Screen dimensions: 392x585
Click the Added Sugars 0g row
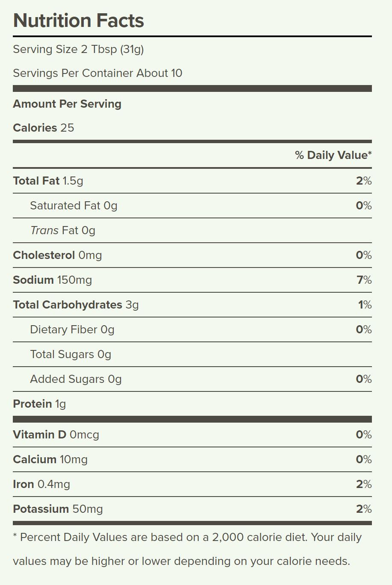pos(192,379)
